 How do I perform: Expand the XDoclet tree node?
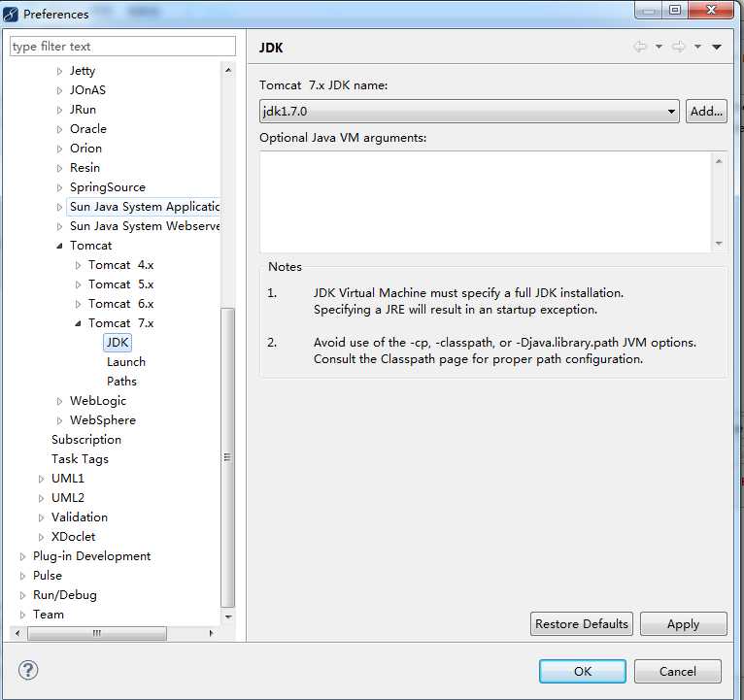[x=41, y=537]
